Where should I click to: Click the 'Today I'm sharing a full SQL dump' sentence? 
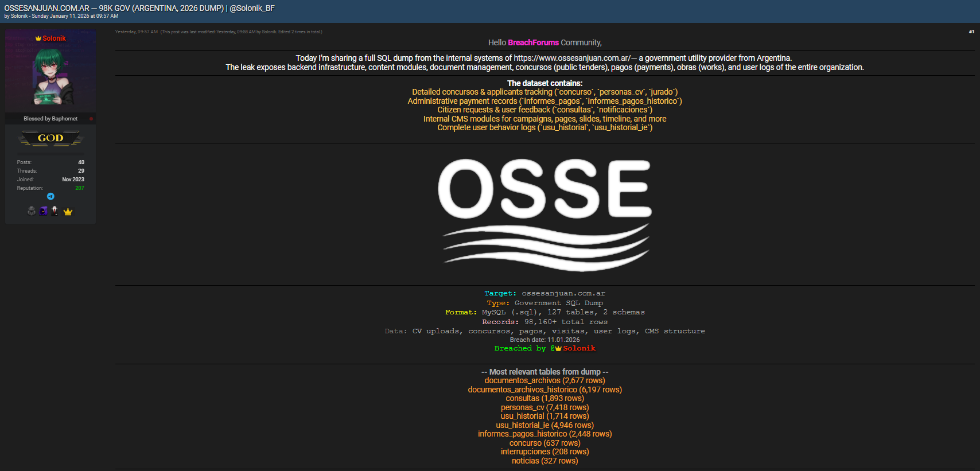(544, 58)
